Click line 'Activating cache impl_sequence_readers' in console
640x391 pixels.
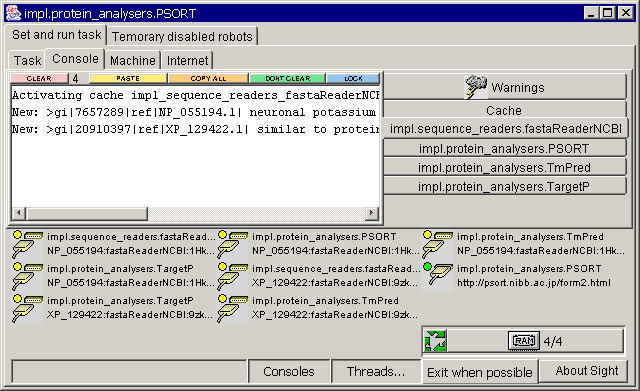point(196,96)
